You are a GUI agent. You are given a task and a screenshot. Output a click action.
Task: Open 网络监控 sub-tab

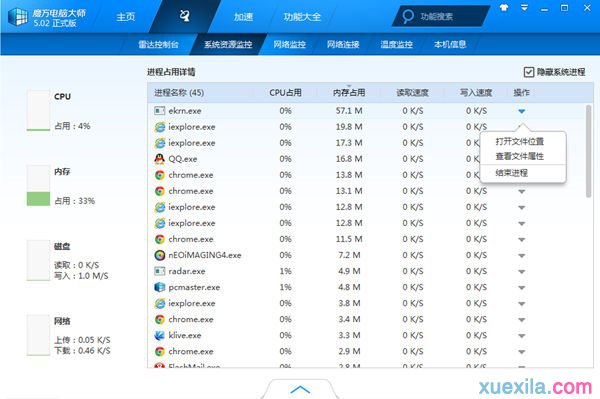290,44
